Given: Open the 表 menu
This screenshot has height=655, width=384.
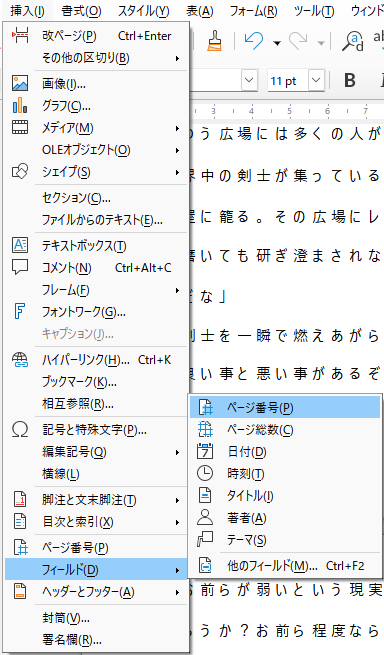Looking at the screenshot, I should (200, 11).
